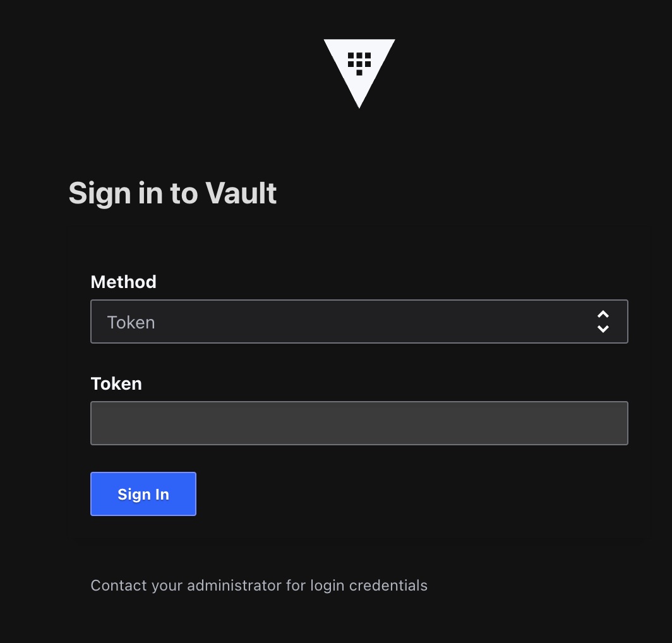Screen dimensions: 672x643
Task: Click the keypad dots inside Vault logo
Action: [x=359, y=63]
